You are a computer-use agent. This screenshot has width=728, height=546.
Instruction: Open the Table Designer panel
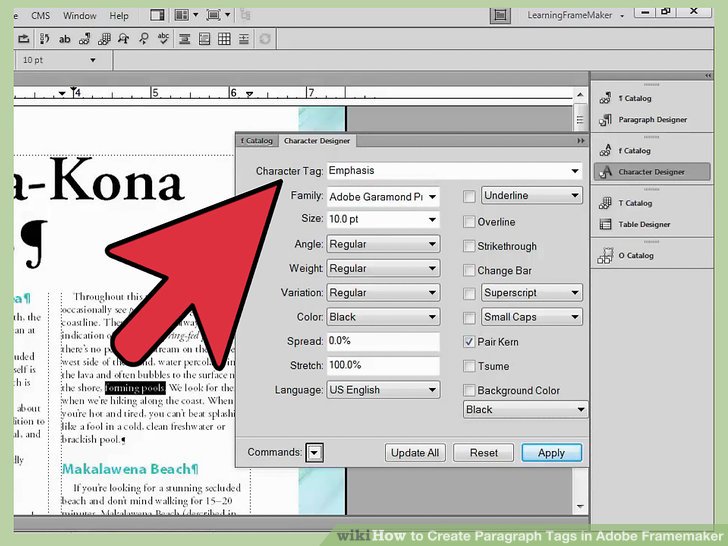coord(644,224)
